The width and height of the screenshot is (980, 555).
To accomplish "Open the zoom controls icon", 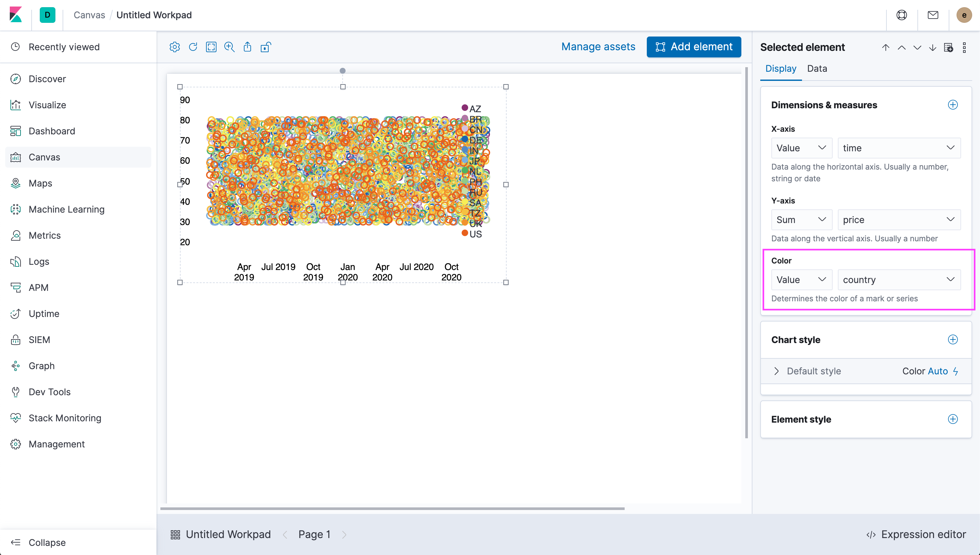I will click(x=230, y=47).
